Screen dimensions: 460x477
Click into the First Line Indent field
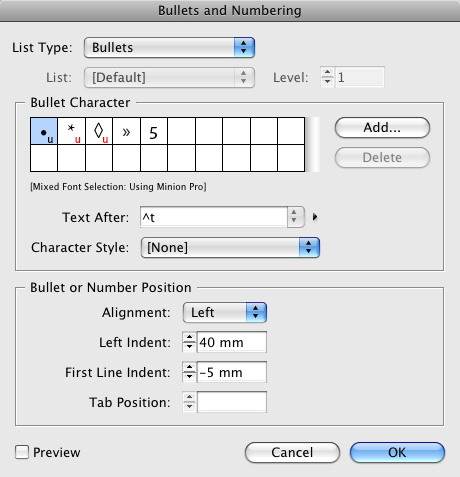232,372
